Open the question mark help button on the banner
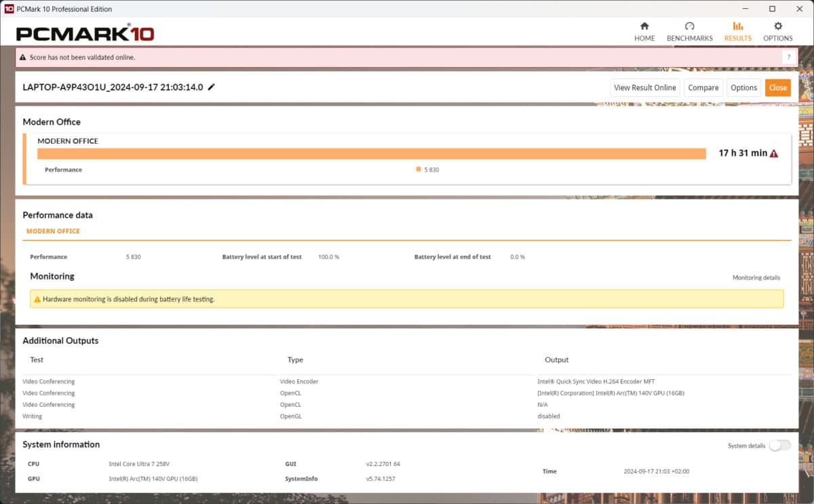814x504 pixels. click(788, 57)
